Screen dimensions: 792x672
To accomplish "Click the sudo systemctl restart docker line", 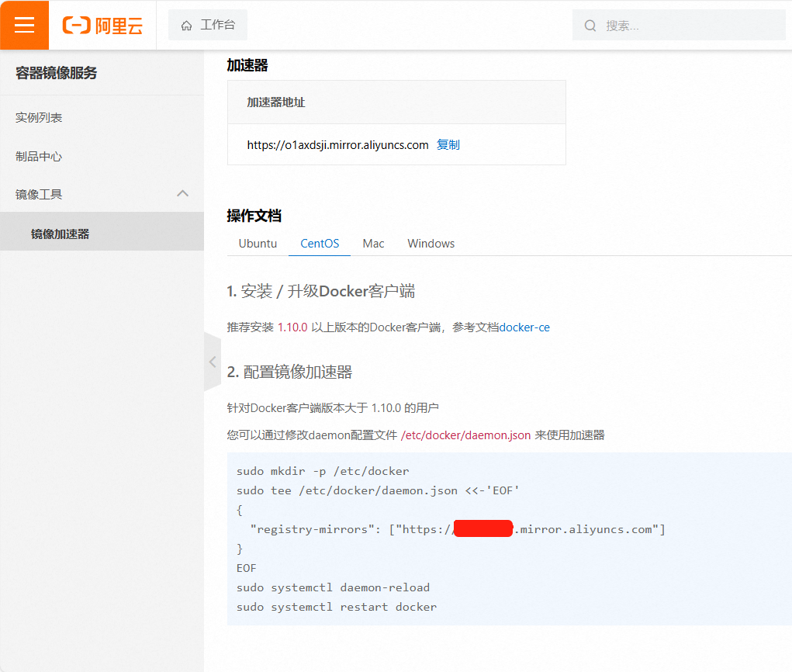I will tap(337, 607).
